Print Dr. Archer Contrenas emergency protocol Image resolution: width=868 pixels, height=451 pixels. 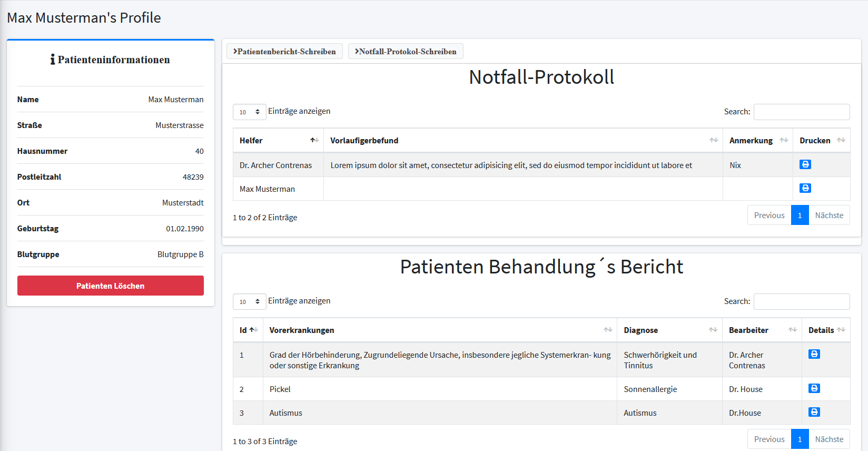(x=805, y=164)
